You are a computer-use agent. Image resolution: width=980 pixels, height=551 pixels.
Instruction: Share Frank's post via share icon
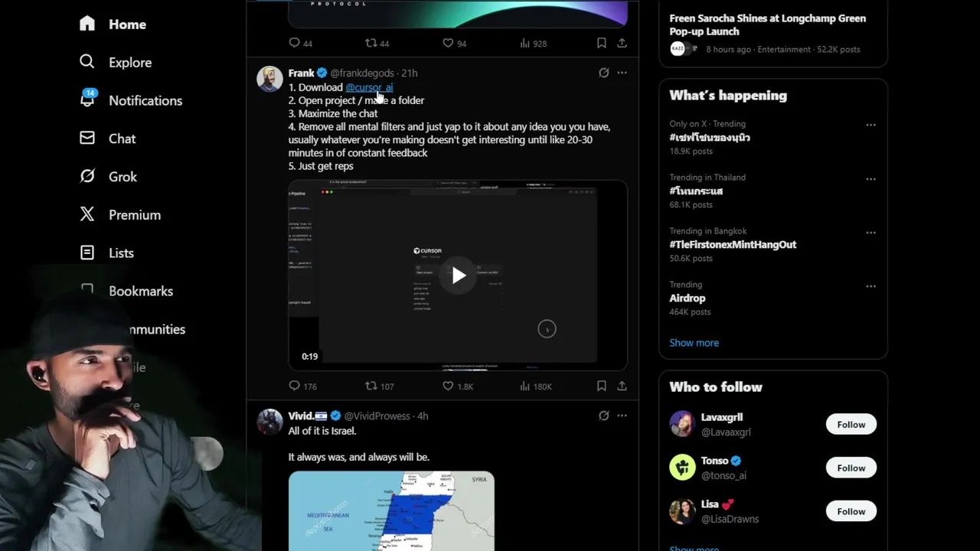click(x=622, y=386)
